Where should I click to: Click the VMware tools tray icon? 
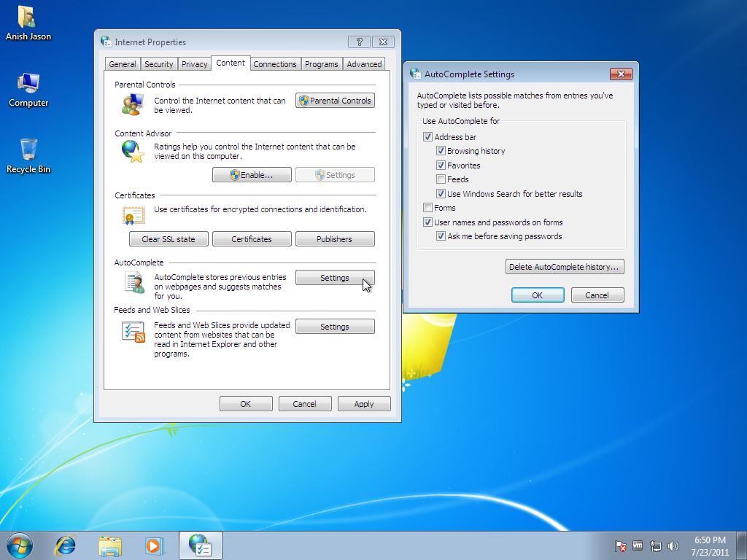(x=638, y=545)
